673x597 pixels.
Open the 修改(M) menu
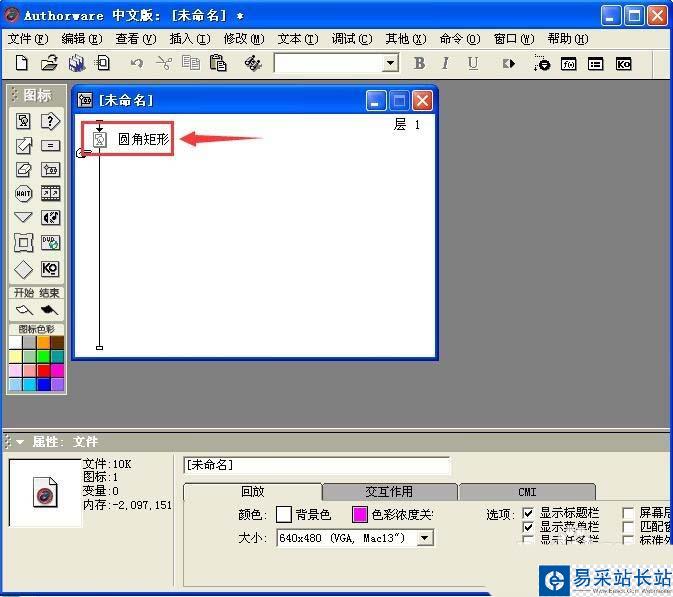click(244, 39)
